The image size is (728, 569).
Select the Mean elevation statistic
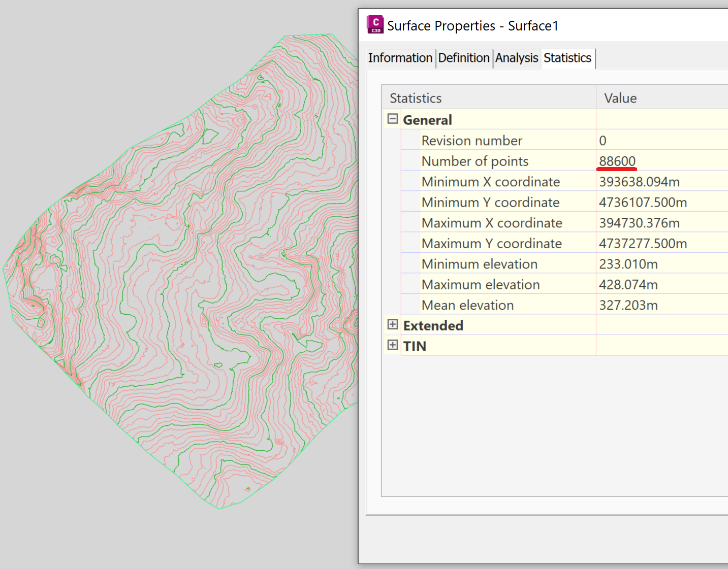467,305
